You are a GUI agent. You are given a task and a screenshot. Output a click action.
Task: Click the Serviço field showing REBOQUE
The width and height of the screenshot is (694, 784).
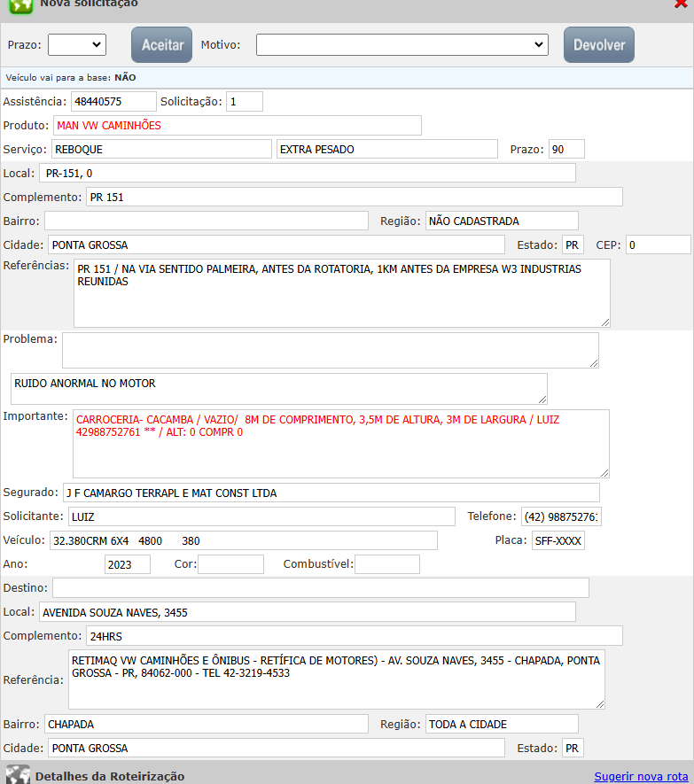(x=161, y=150)
